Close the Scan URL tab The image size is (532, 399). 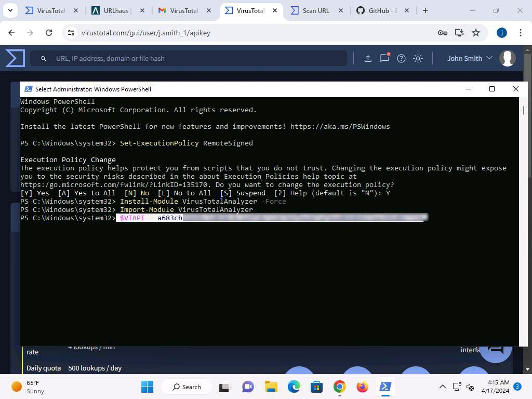(x=341, y=10)
